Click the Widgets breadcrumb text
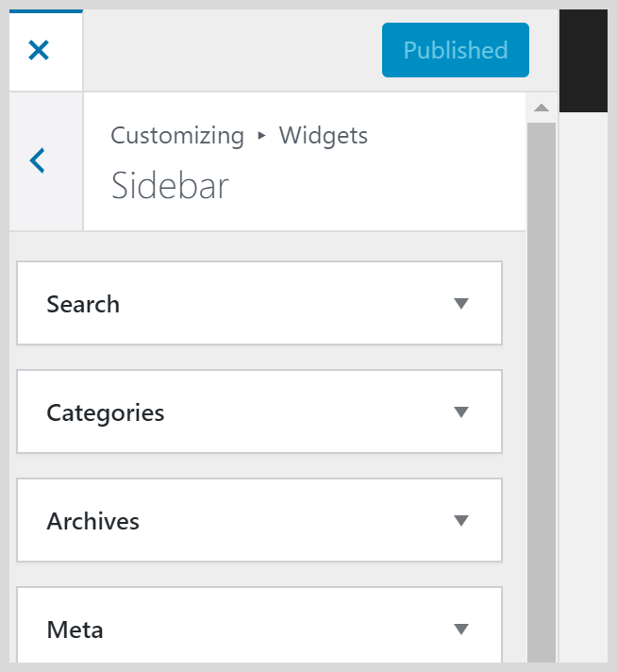Viewport: 617px width, 672px height. (324, 136)
